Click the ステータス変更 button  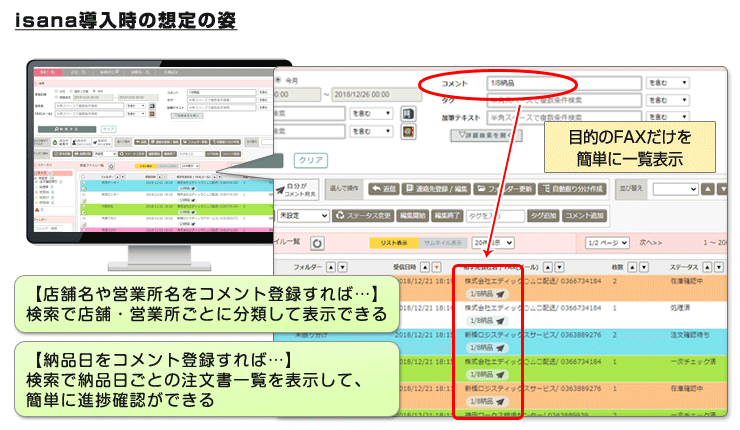[x=363, y=216]
